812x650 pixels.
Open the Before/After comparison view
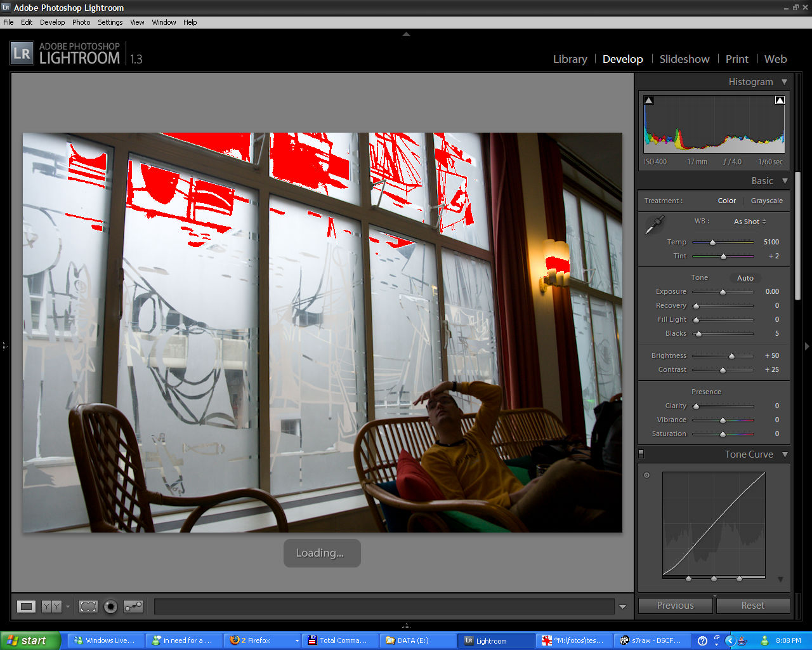click(51, 607)
